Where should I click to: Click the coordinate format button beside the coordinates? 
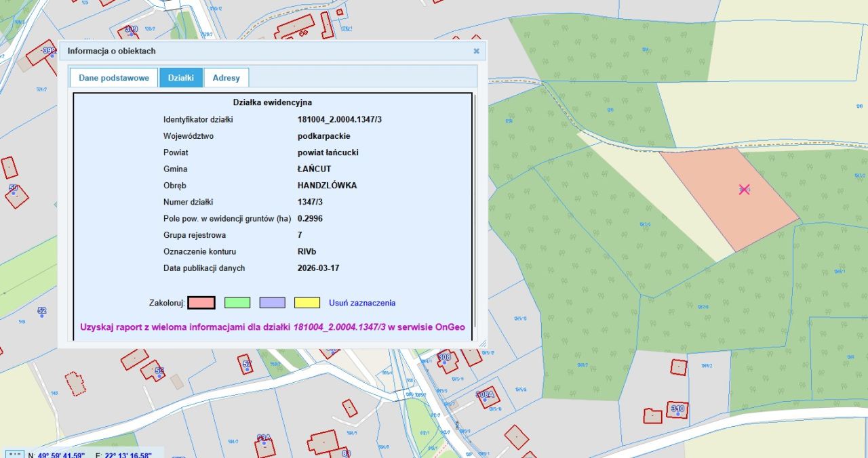[x=14, y=454]
